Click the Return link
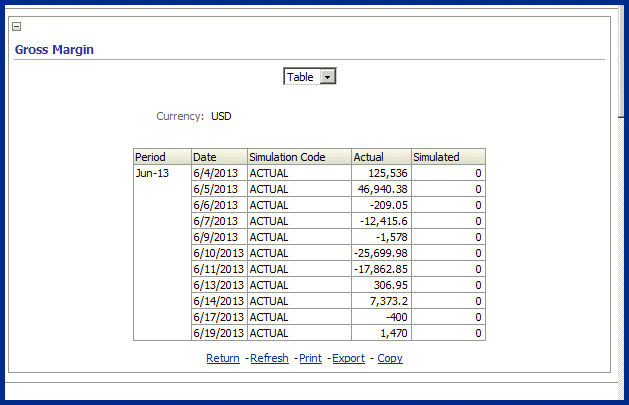Image resolution: width=629 pixels, height=405 pixels. click(223, 358)
